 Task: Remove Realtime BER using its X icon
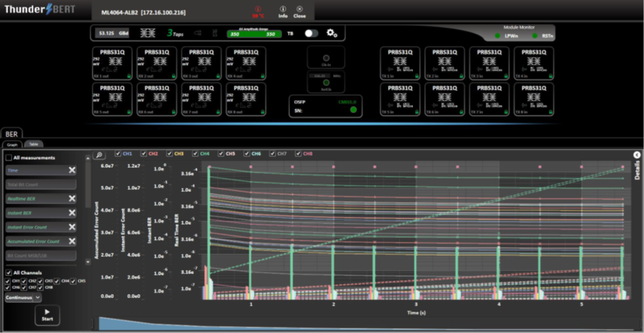tap(72, 199)
